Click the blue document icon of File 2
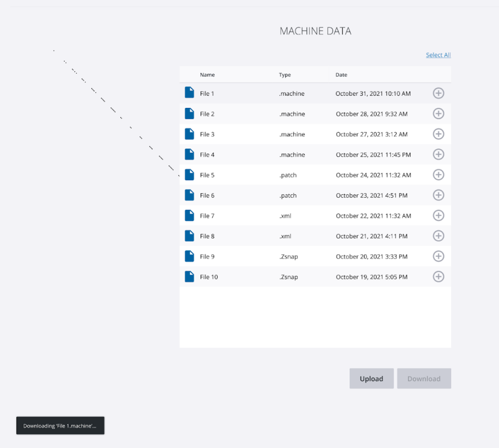Viewport: 499px width, 448px height. pyautogui.click(x=189, y=113)
